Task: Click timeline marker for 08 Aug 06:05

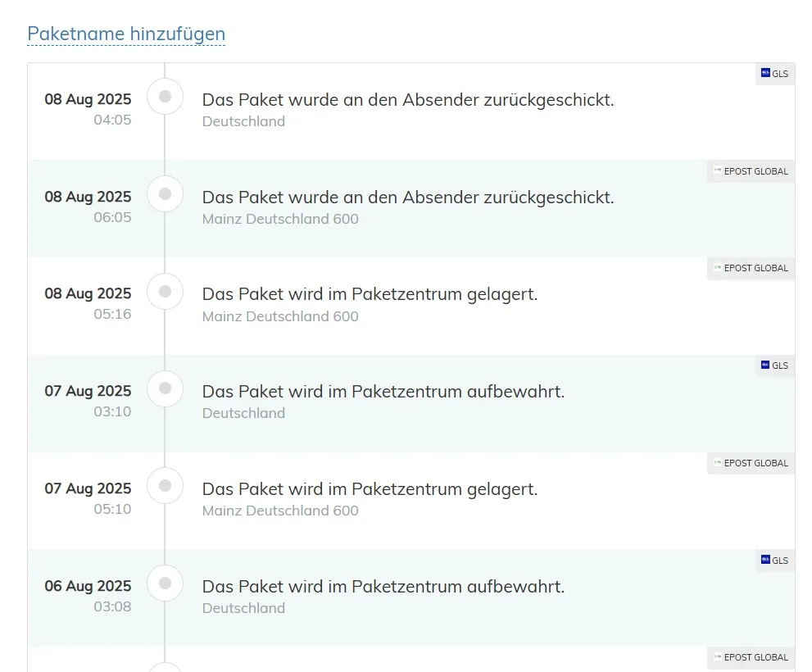Action: (x=166, y=193)
